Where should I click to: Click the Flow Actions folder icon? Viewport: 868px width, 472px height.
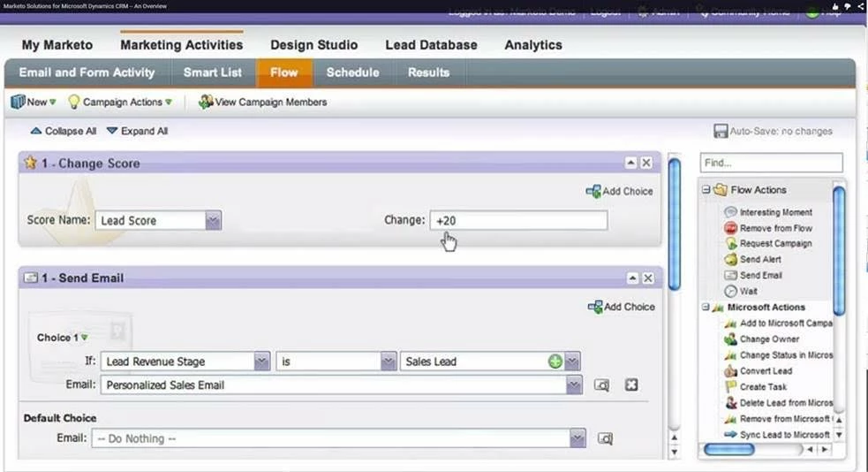pos(721,189)
